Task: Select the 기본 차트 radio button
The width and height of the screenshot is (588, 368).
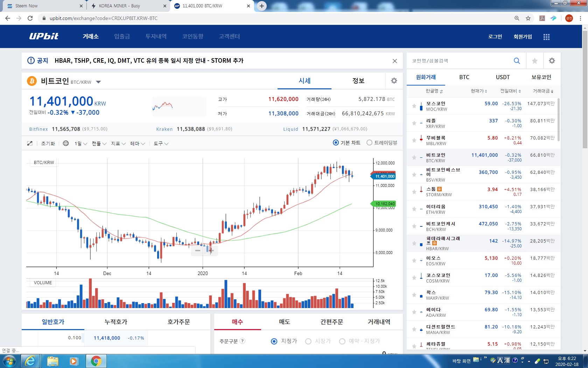Action: [336, 143]
